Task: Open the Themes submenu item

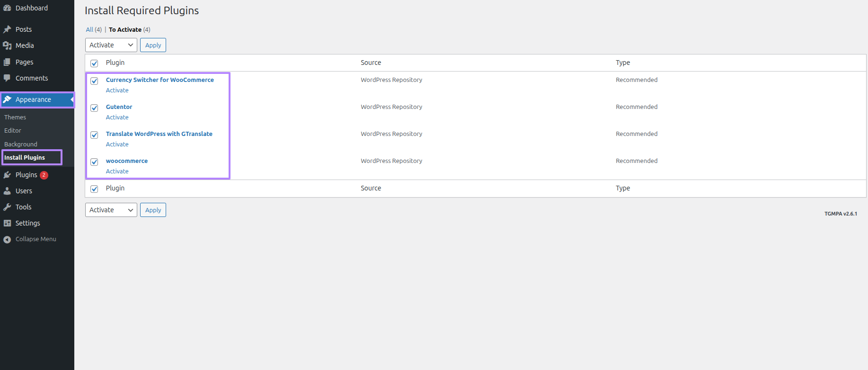Action: click(15, 117)
